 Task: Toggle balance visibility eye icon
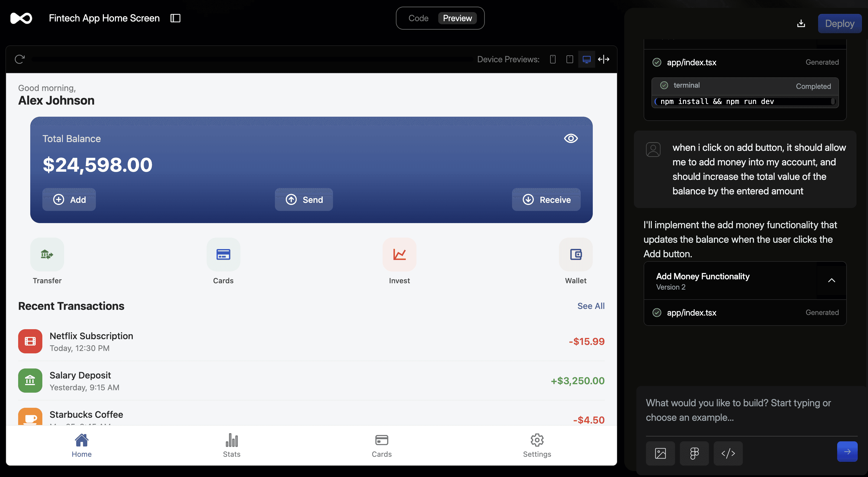point(570,138)
